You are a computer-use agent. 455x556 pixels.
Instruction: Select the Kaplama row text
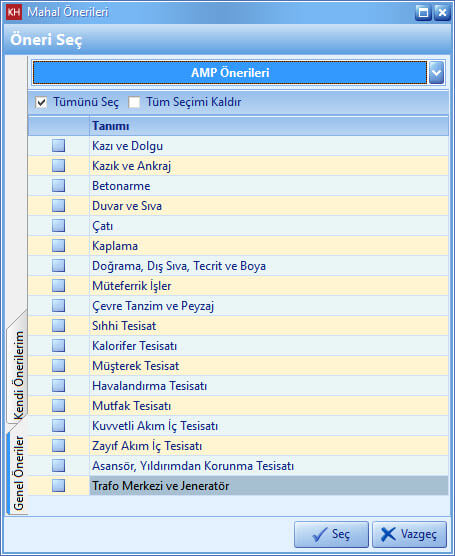pyautogui.click(x=115, y=246)
